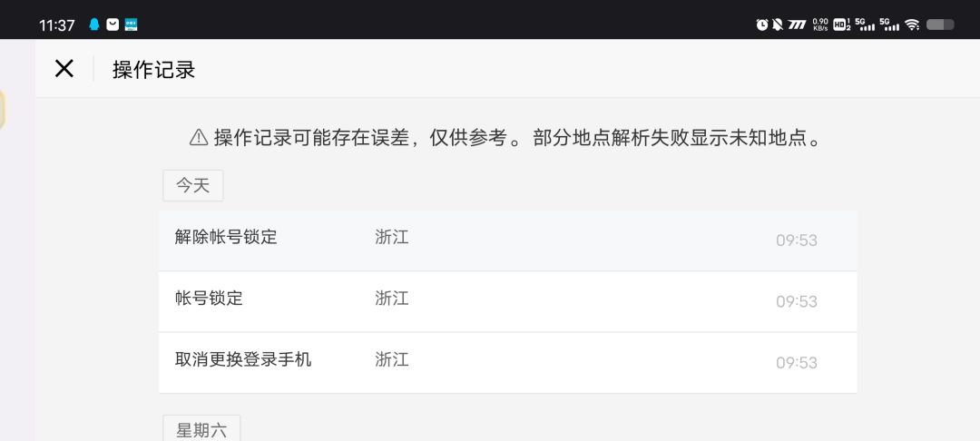
Task: Open the 解除帐号锁定 record
Action: click(507, 240)
